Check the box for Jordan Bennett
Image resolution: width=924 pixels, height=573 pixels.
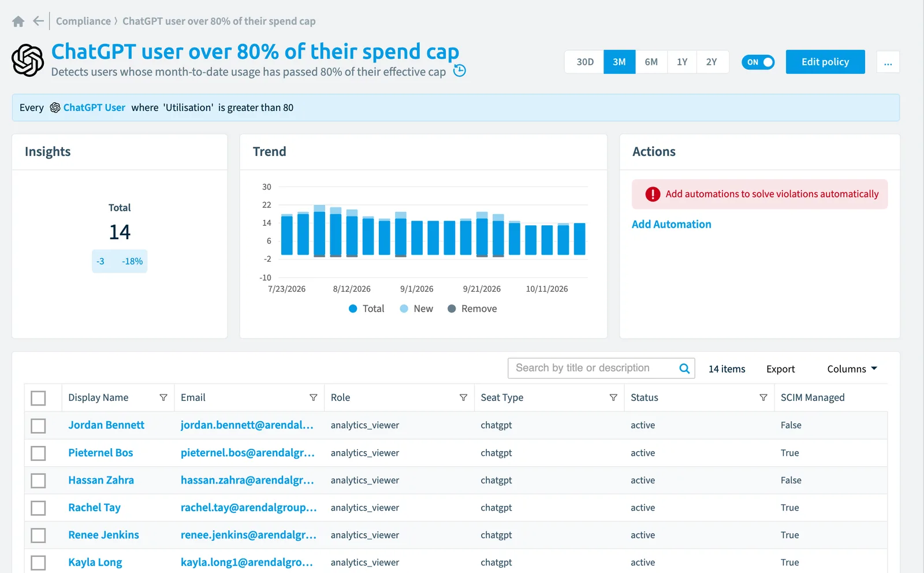[x=38, y=426]
